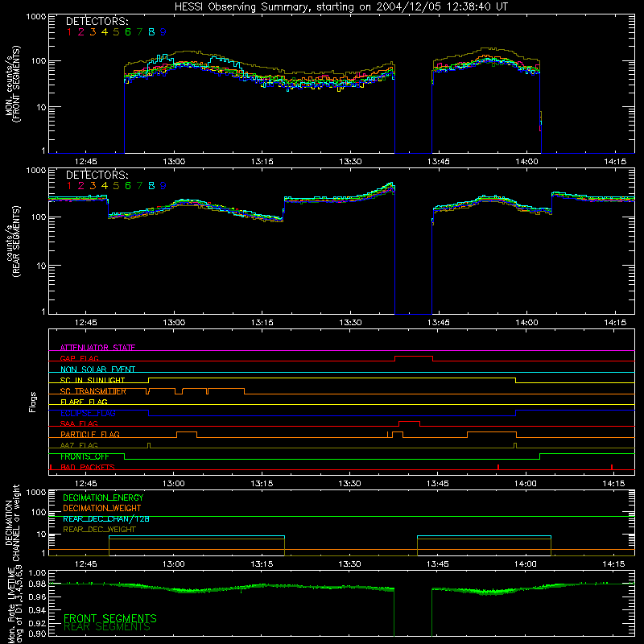Click the REAR SEGMENTS livetime legend
Viewport: 644px width, 644px height.
107,627
